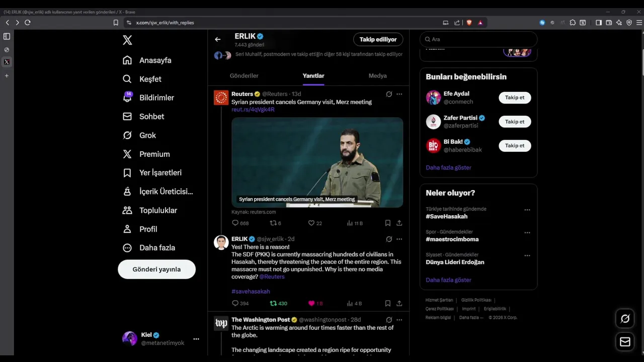Reload the page in Brave

(28, 23)
